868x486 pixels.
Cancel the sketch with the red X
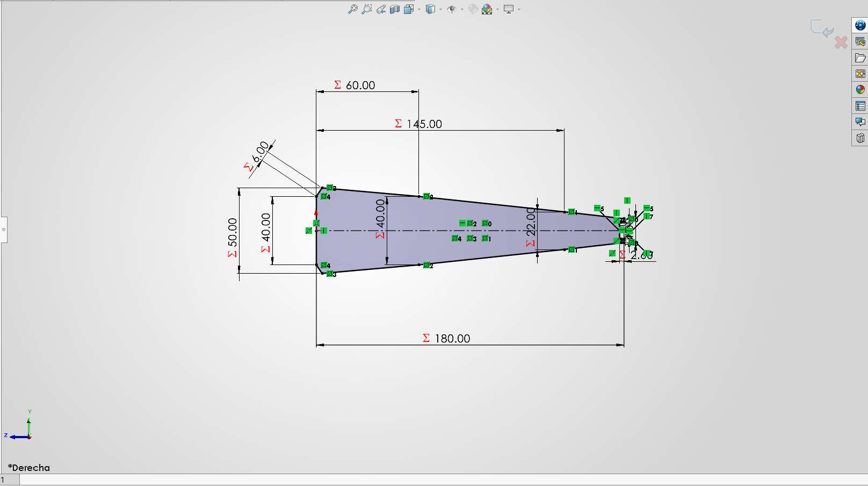pos(841,42)
